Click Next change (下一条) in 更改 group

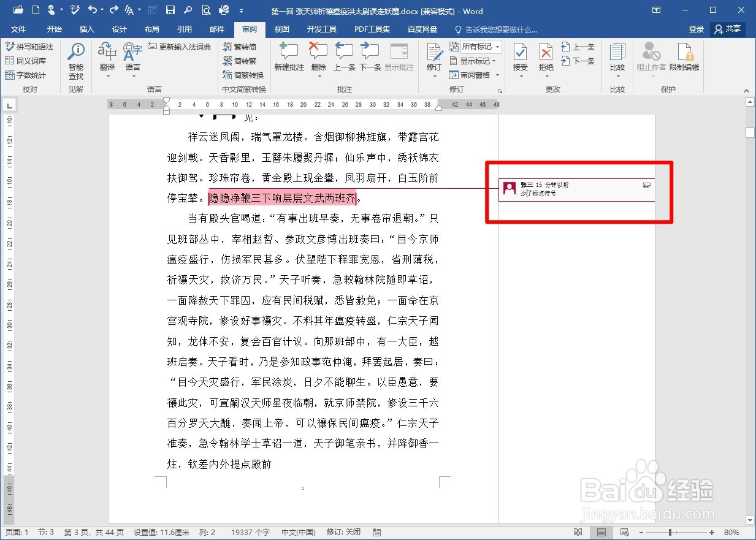tap(578, 61)
